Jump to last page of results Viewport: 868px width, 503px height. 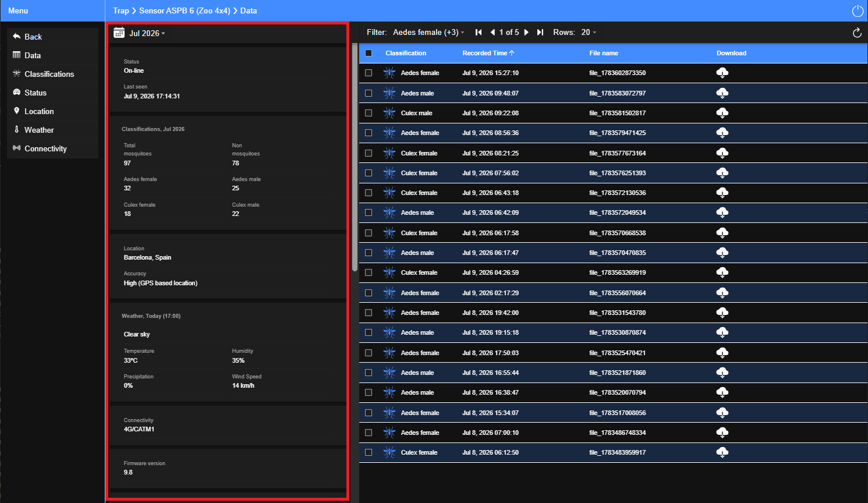pos(540,33)
